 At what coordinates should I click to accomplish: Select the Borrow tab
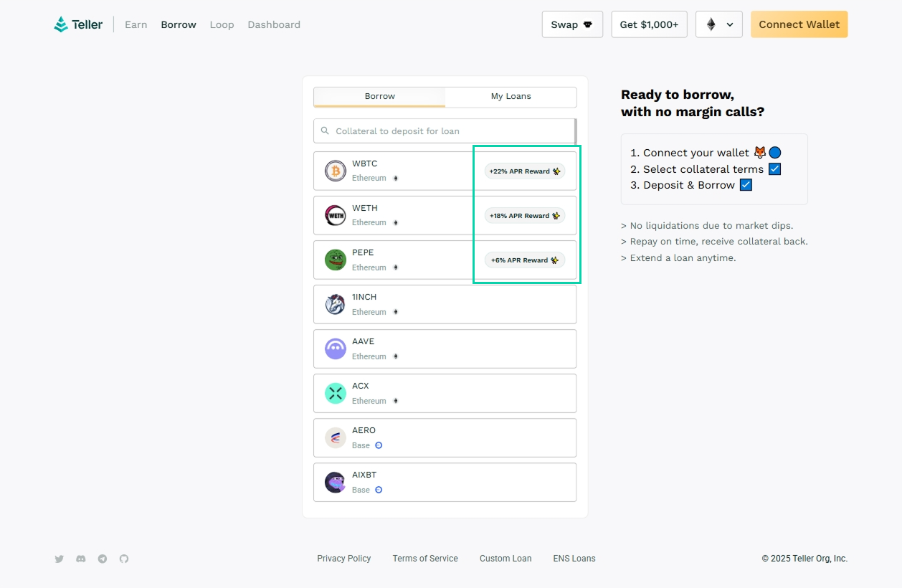click(380, 96)
